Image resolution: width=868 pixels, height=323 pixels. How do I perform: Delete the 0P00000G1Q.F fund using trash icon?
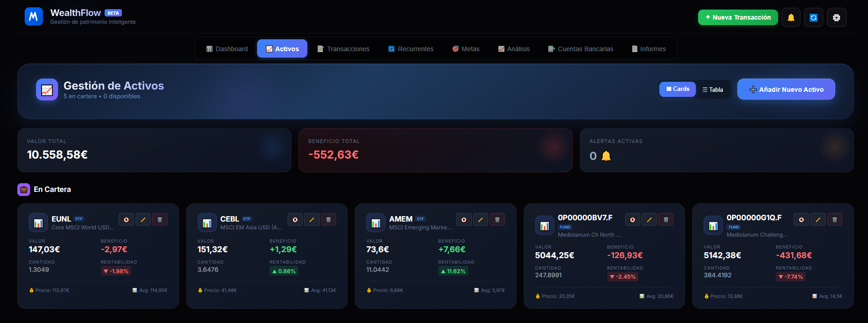click(835, 220)
